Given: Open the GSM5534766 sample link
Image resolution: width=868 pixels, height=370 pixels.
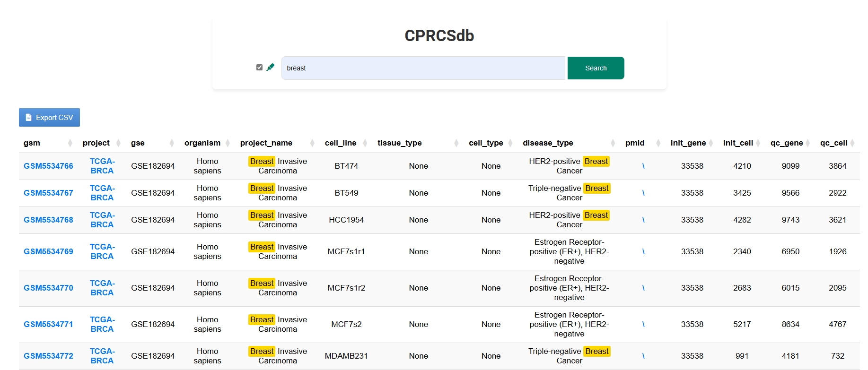Looking at the screenshot, I should point(48,166).
